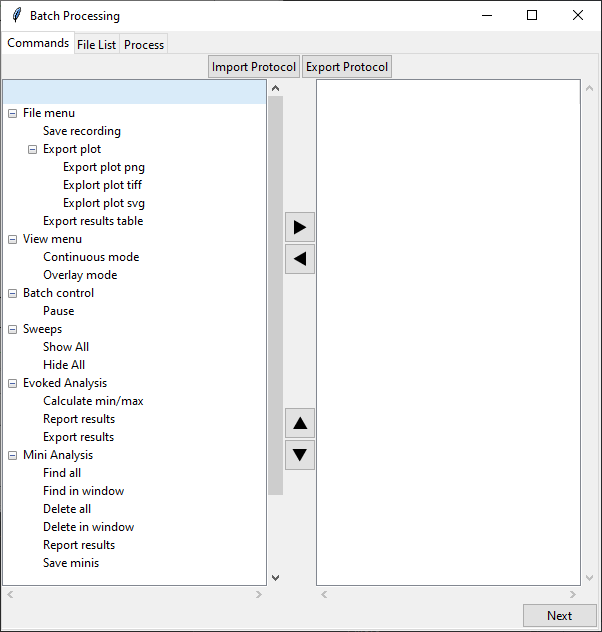Open the Process tab
Viewport: 602px width, 632px height.
click(x=144, y=44)
